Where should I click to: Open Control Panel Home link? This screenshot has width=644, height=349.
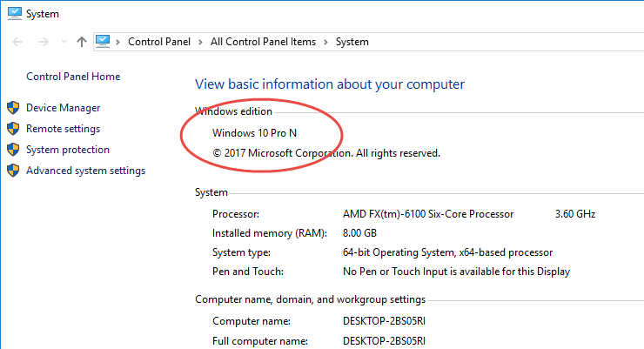(x=73, y=77)
